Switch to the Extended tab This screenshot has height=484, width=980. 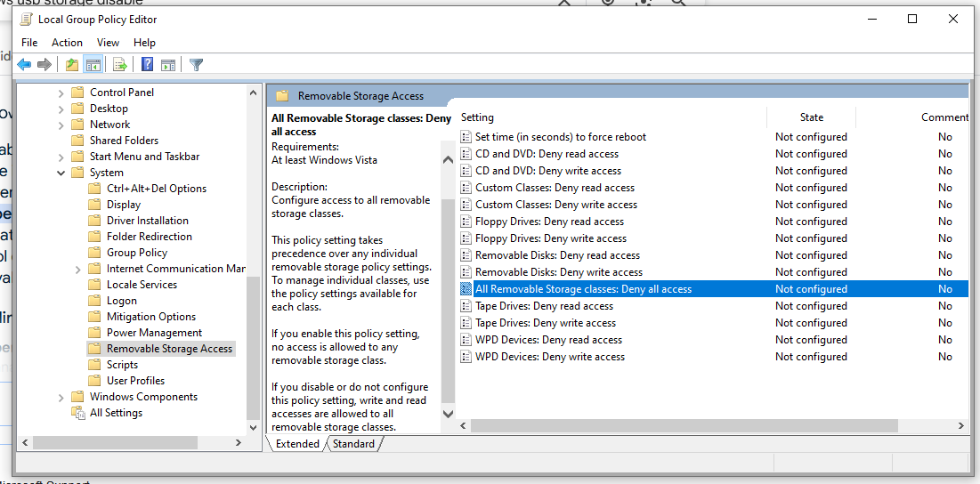click(297, 444)
